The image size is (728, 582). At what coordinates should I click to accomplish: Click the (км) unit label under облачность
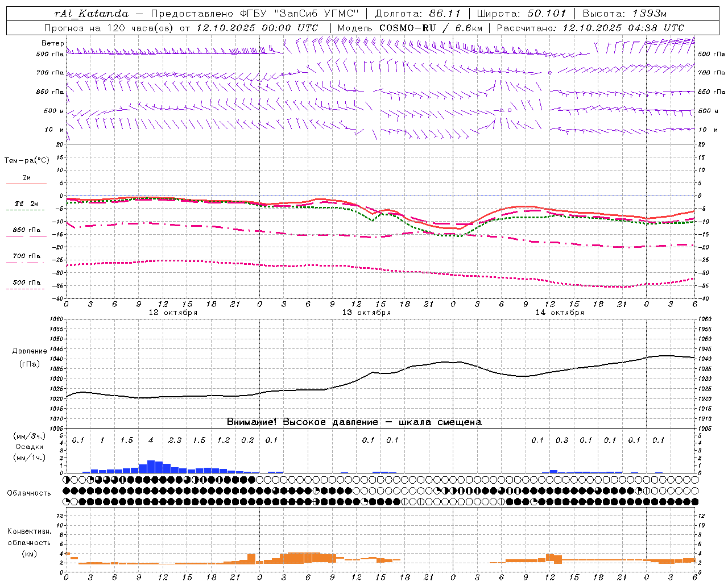click(x=30, y=554)
